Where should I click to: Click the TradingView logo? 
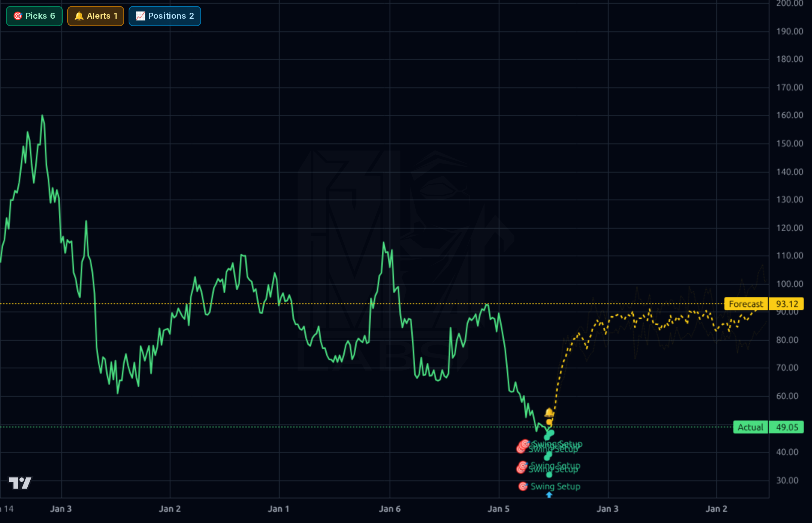point(20,483)
